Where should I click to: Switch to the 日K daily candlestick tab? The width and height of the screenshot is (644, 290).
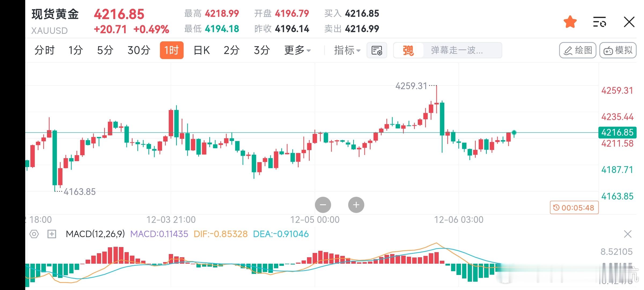(201, 50)
